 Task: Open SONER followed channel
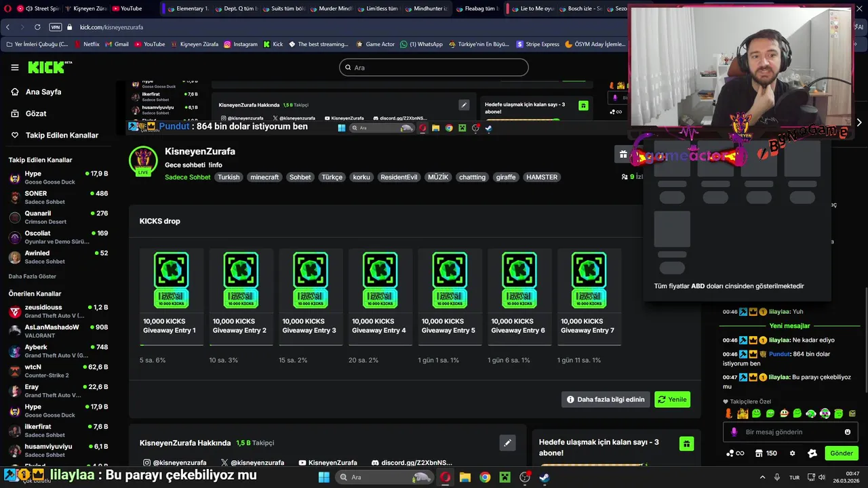click(x=58, y=197)
